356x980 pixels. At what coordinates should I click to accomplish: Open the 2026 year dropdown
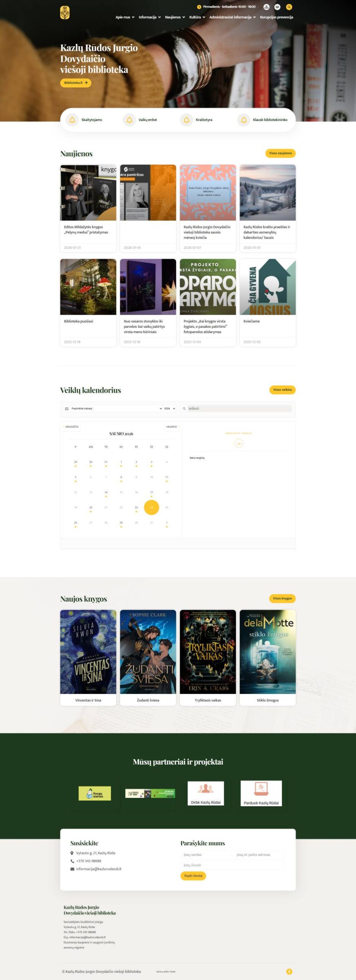coord(169,408)
